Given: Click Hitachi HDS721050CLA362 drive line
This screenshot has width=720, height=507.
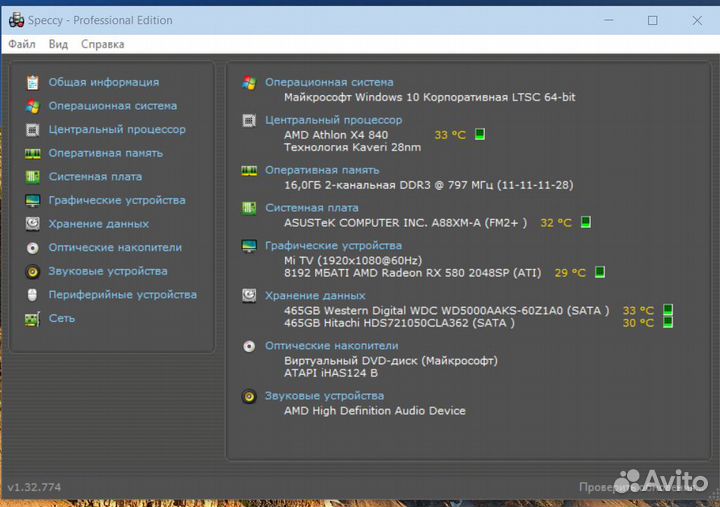Looking at the screenshot, I should pos(399,323).
